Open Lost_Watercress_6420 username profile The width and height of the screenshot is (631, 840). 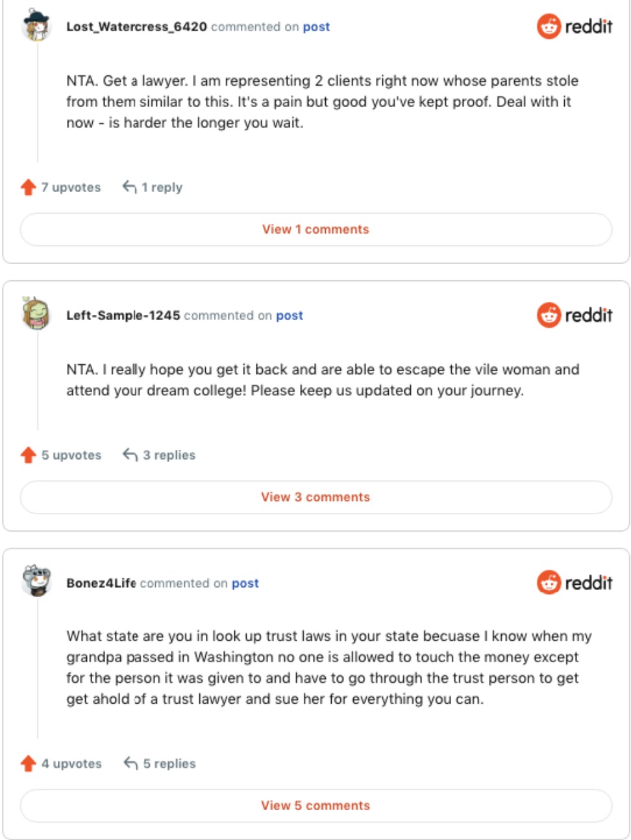point(136,27)
